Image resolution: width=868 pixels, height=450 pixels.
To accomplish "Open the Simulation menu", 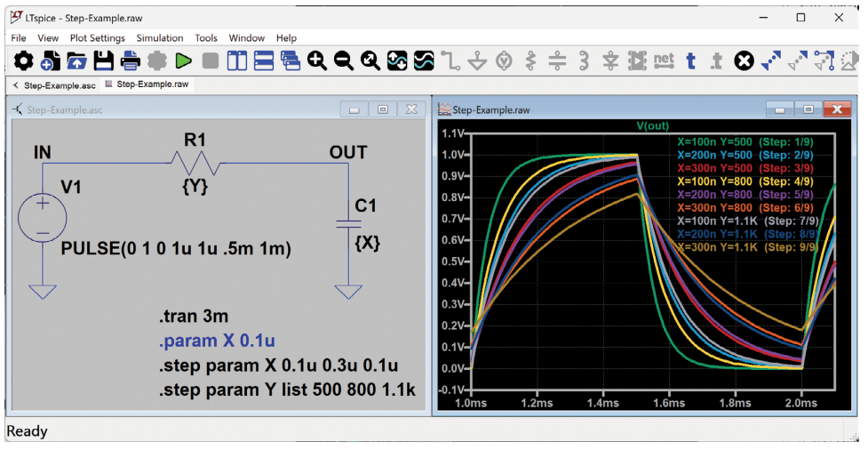I will [160, 37].
